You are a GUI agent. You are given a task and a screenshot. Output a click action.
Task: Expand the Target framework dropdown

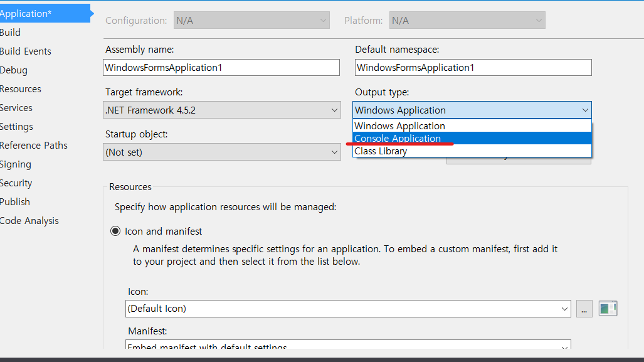point(222,110)
